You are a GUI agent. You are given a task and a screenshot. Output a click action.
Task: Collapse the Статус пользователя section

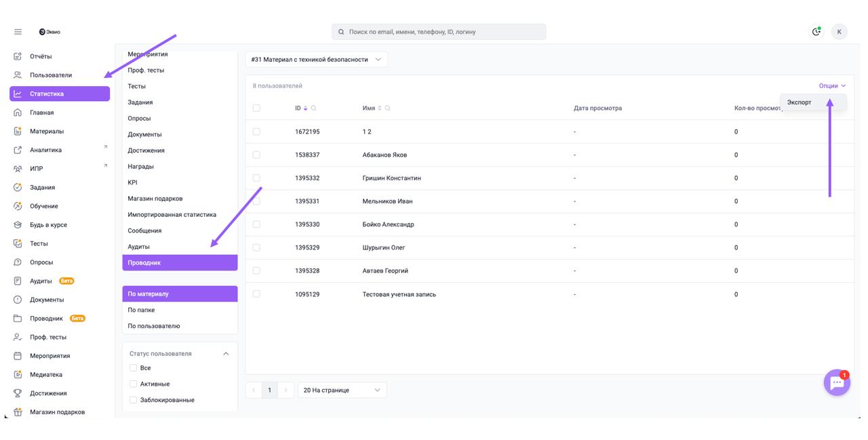coord(226,354)
